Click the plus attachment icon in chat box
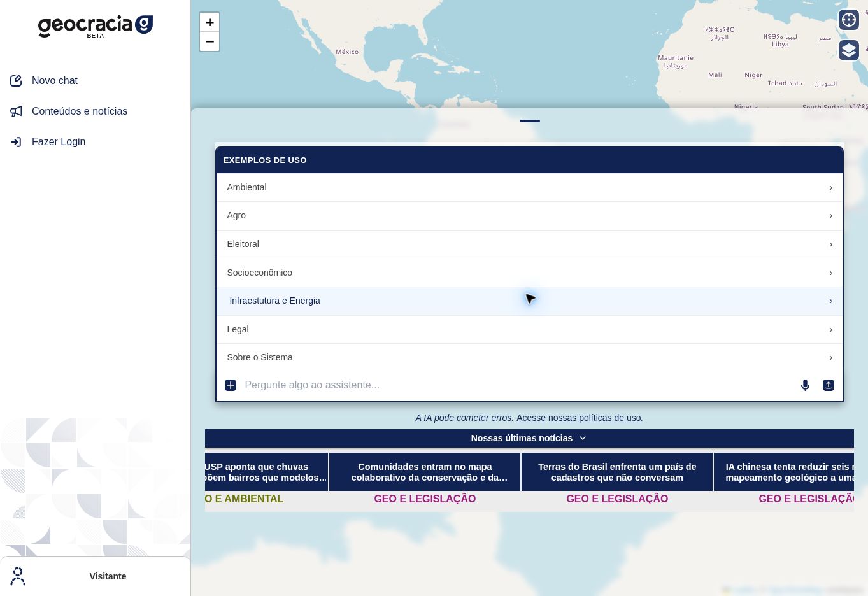The height and width of the screenshot is (596, 868). (231, 385)
